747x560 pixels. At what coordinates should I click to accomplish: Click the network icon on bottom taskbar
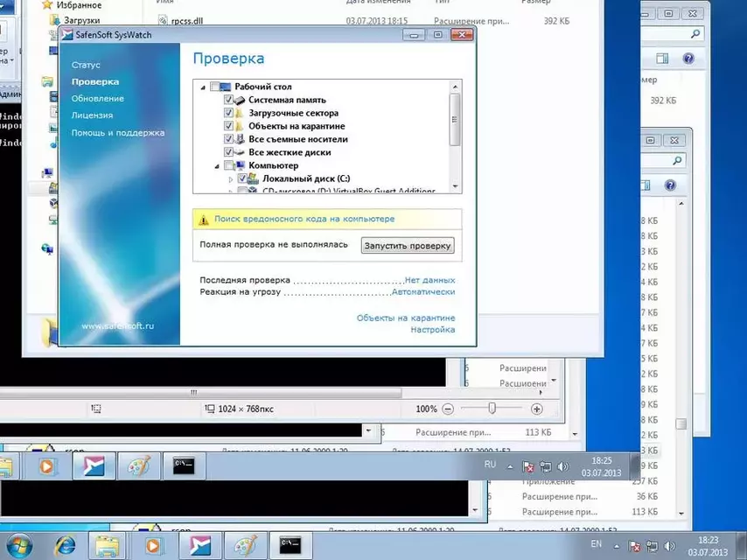[x=653, y=547]
